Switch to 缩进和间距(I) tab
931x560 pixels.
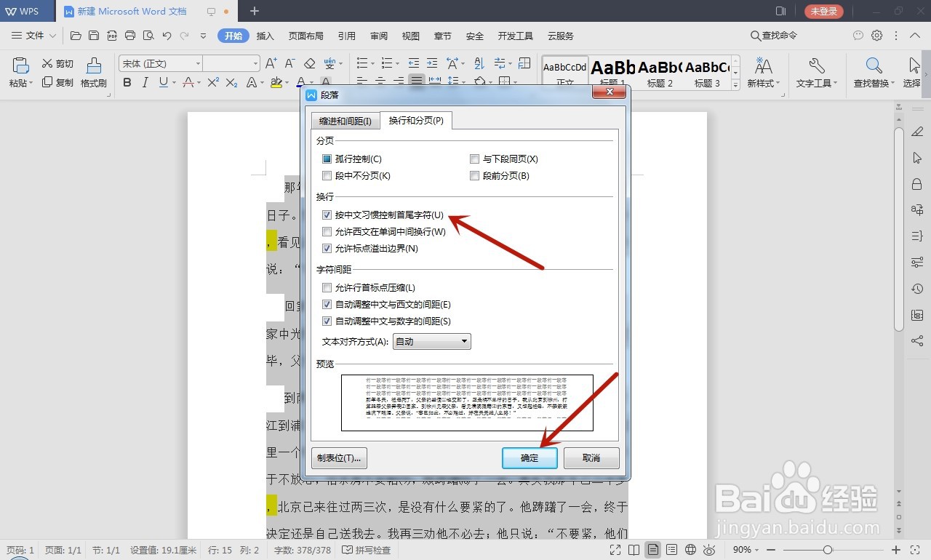pos(345,121)
